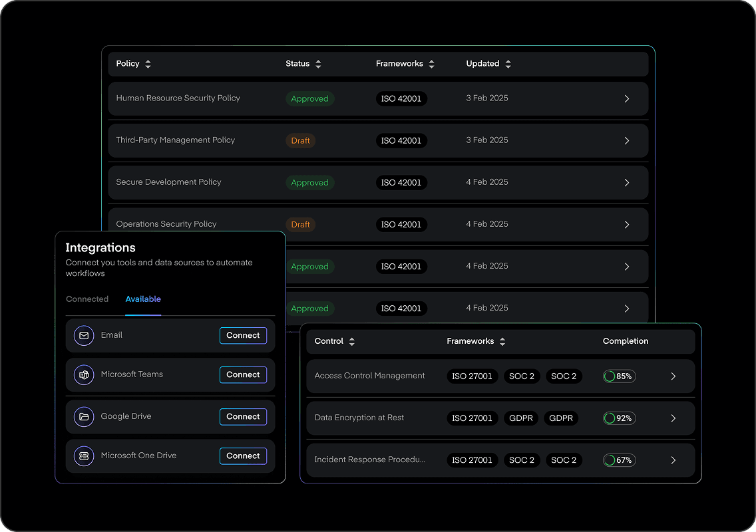Click the Completion column header
Viewport: 756px width, 532px height.
point(626,341)
